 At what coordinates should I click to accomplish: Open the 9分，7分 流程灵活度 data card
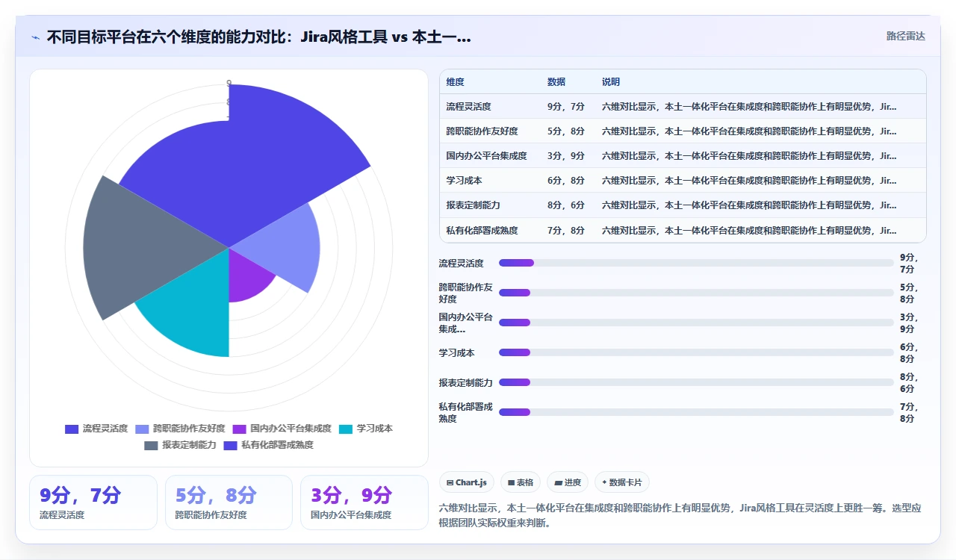coord(93,503)
